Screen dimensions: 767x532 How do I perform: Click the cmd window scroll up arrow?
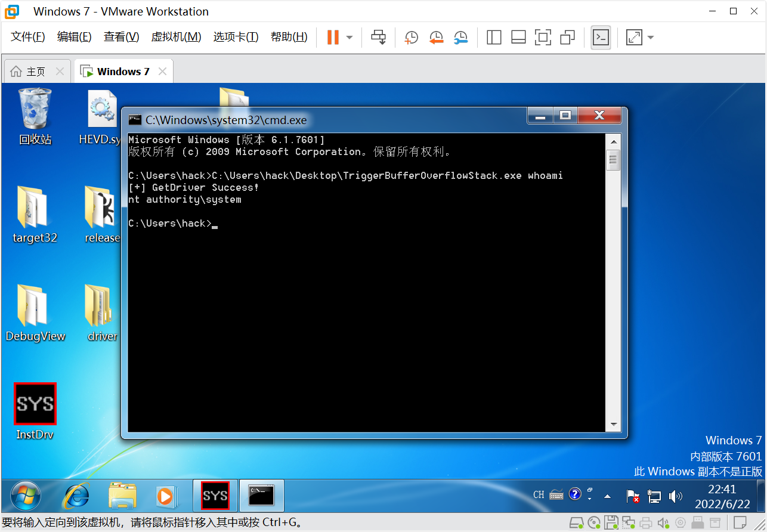coord(613,142)
